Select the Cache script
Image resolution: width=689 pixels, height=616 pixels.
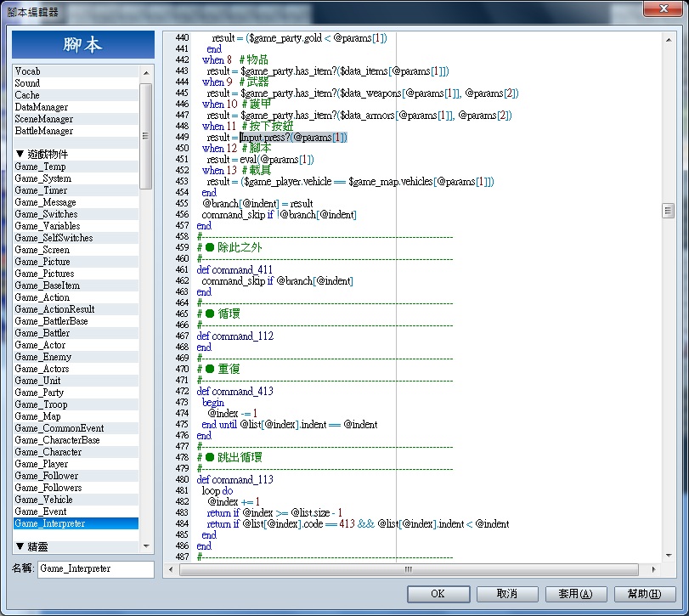pos(76,95)
